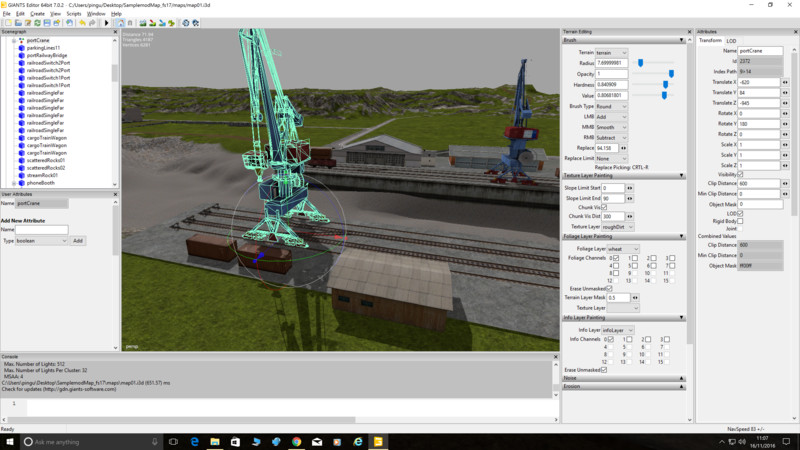Click the highlighted house navigation icon
Viewport: 800px width, 450px height.
coord(120,23)
